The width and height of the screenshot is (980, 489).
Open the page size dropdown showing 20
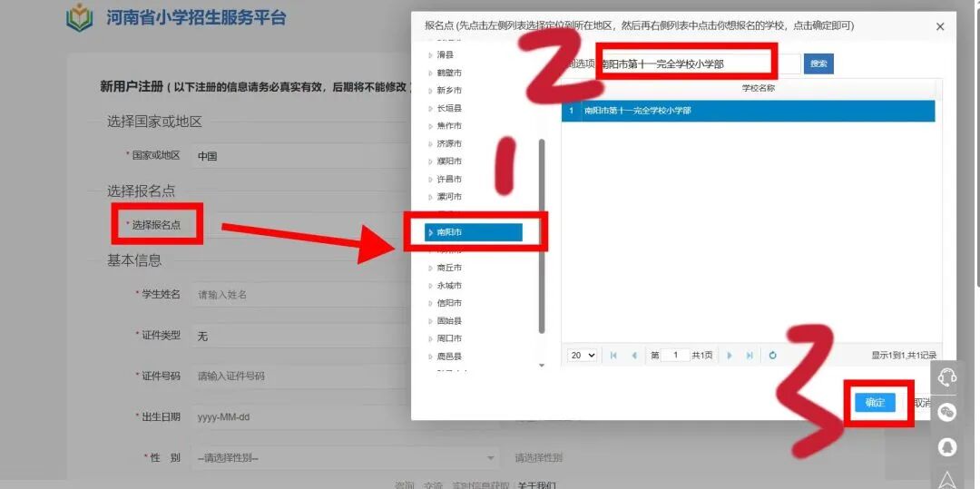coord(583,356)
